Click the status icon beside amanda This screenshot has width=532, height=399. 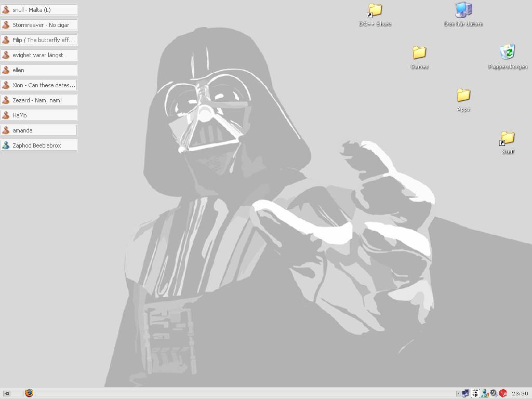6,130
